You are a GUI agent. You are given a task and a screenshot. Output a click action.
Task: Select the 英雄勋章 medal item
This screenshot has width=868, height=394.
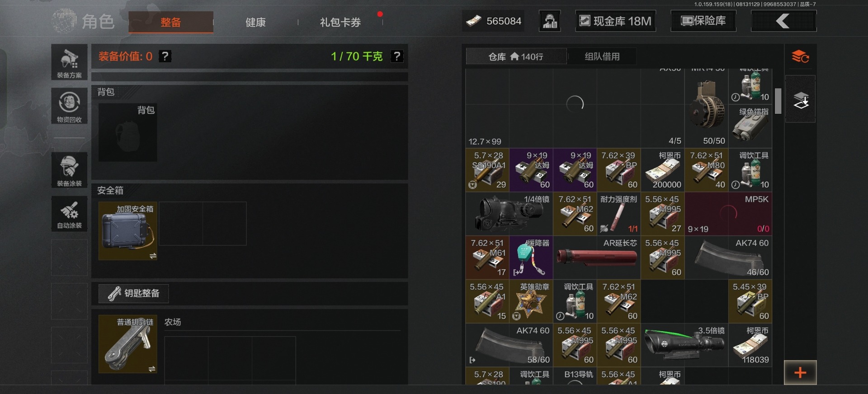tap(531, 301)
